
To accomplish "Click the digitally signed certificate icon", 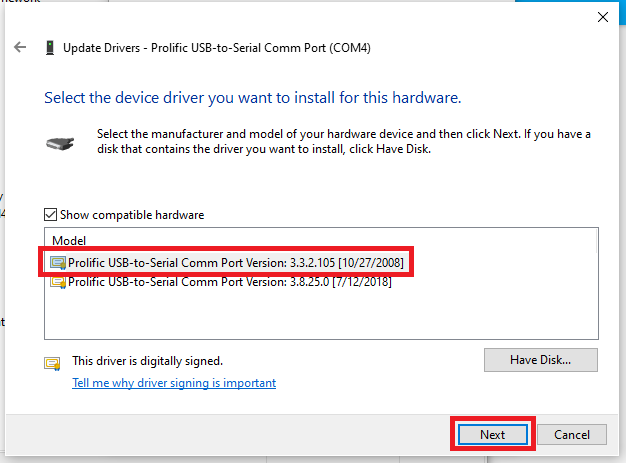I will click(x=52, y=361).
